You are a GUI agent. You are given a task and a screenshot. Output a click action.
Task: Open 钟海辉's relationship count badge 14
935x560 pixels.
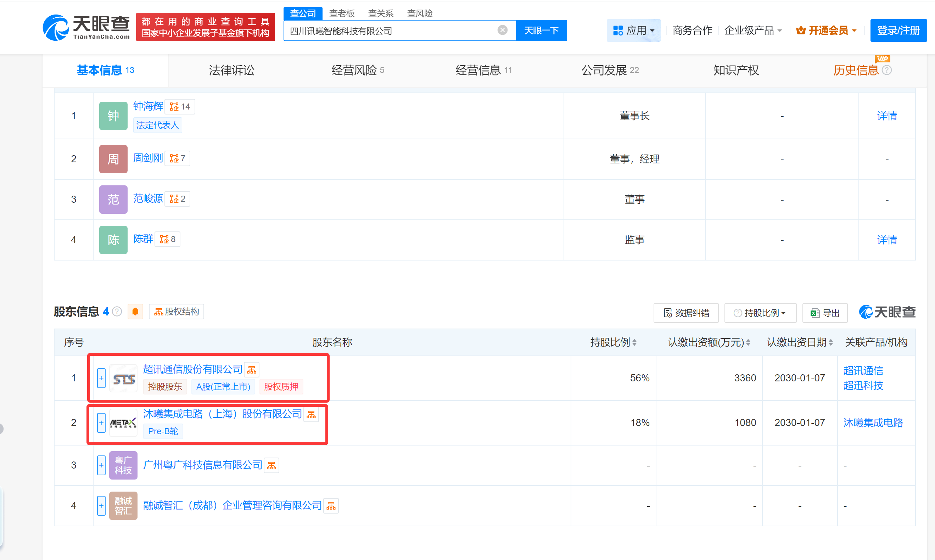[180, 107]
